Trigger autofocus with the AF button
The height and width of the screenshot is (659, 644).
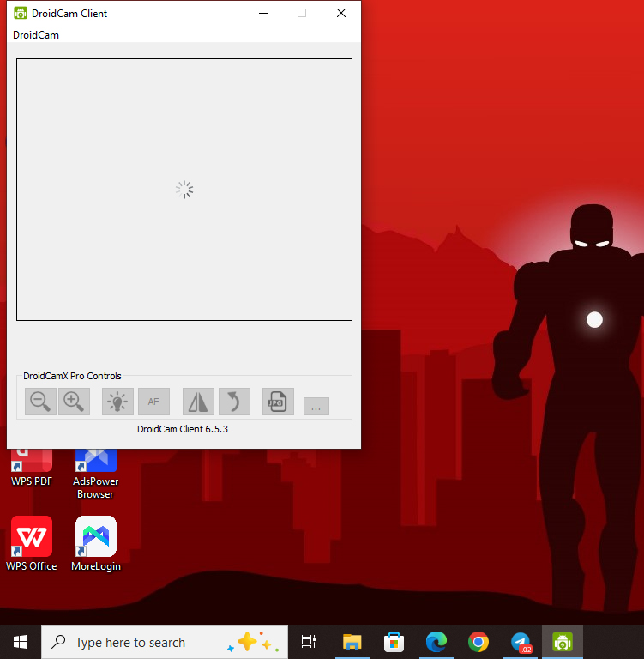tap(153, 401)
